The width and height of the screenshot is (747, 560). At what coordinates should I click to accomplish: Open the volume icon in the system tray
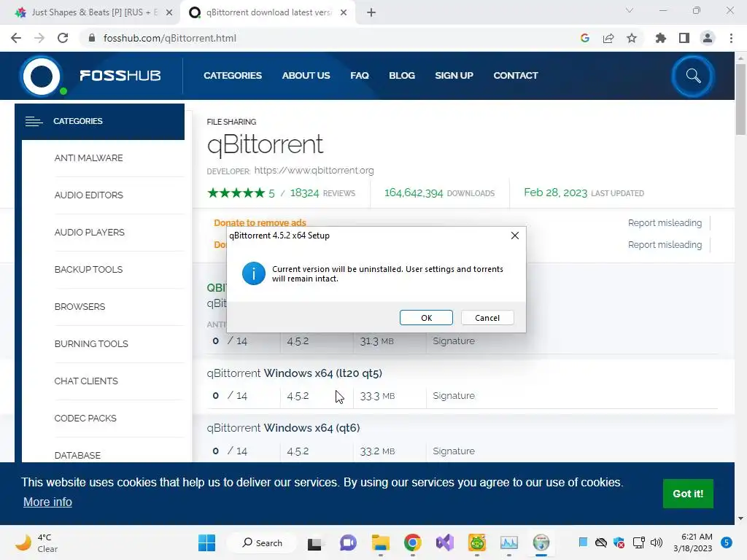pos(657,542)
